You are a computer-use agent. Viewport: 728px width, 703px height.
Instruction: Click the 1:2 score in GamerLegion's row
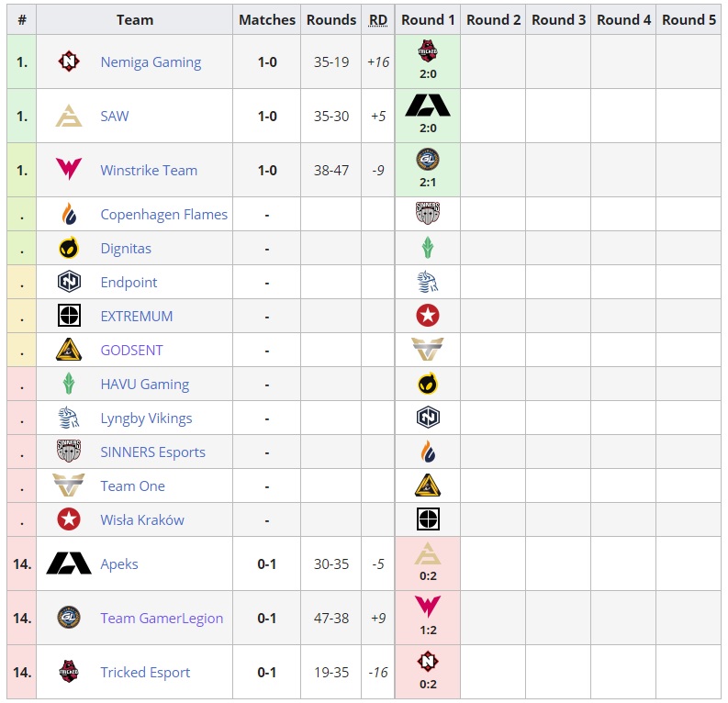coord(428,630)
